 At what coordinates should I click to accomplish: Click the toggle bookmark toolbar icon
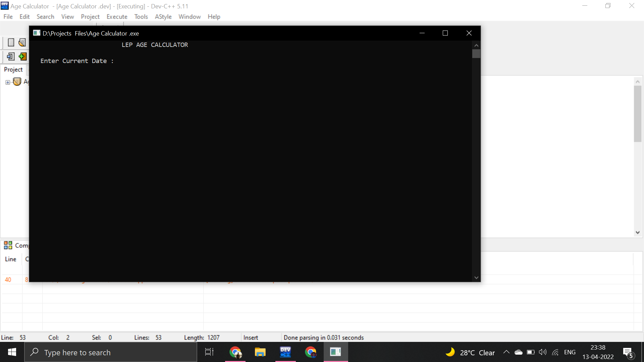click(x=11, y=56)
